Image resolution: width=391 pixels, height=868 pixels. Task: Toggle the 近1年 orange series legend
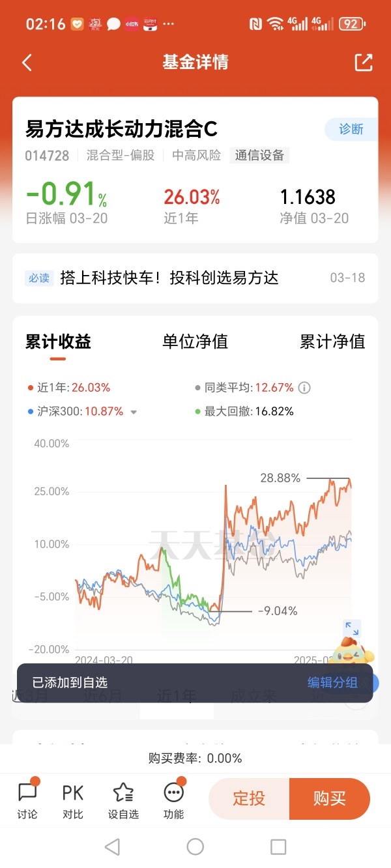coord(68,388)
